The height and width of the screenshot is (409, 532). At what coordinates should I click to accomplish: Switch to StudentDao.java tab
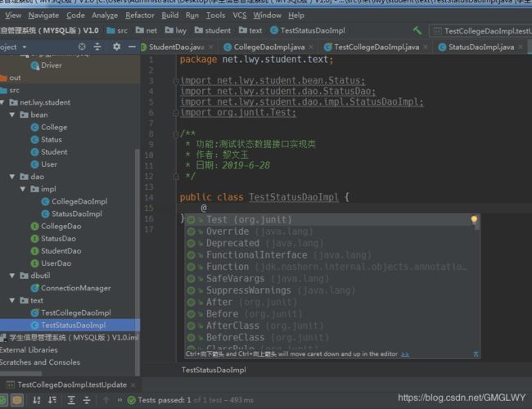tap(177, 47)
